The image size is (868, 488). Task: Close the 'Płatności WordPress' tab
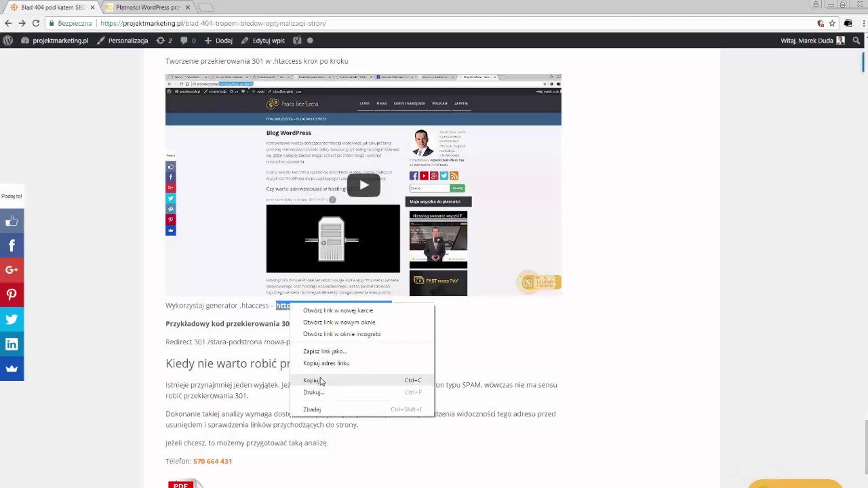pyautogui.click(x=188, y=7)
